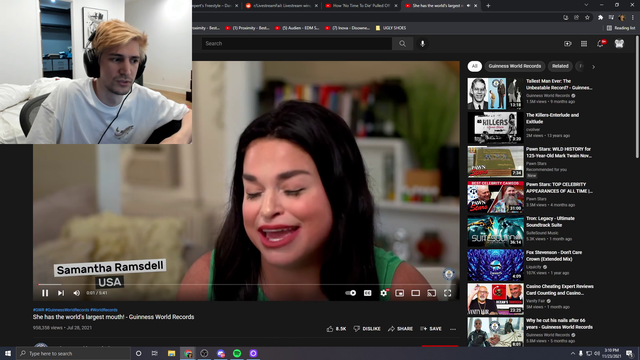Cast video with the cast icon
Image resolution: width=640 pixels, height=360 pixels.
431,293
